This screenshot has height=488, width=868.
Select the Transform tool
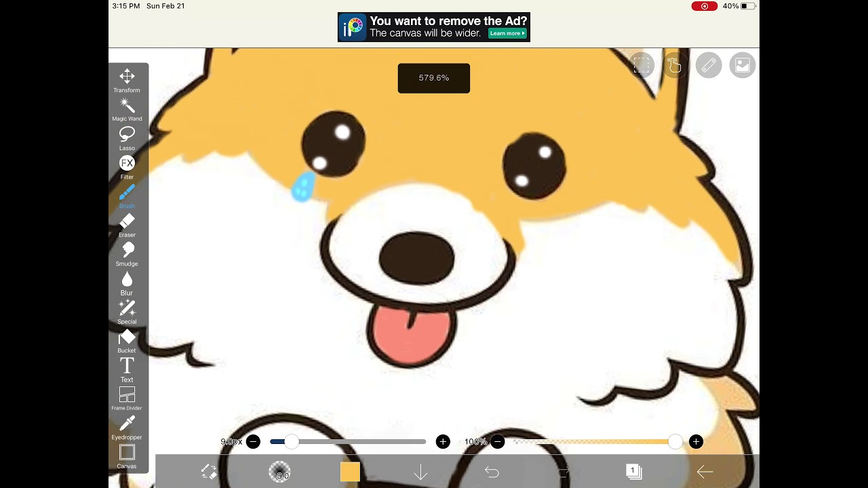point(127,81)
